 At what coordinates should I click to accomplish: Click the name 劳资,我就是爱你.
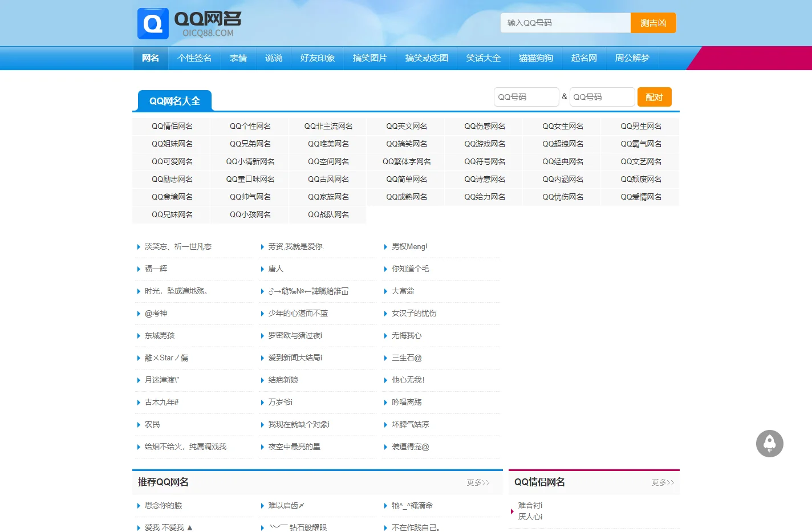[296, 246]
